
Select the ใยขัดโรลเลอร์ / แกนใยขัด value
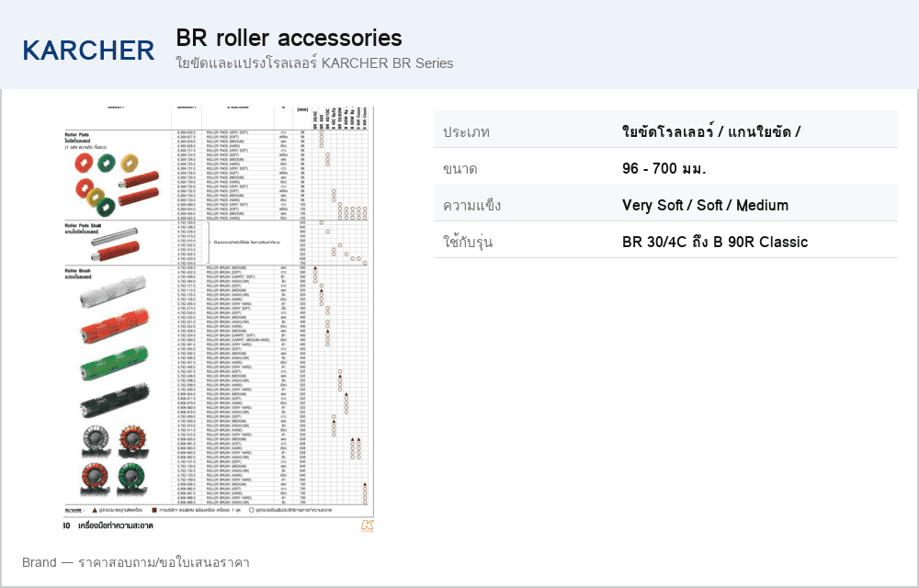coord(711,131)
